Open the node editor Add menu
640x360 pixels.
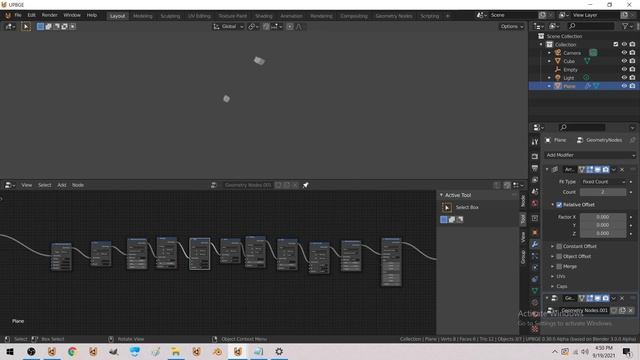point(62,185)
